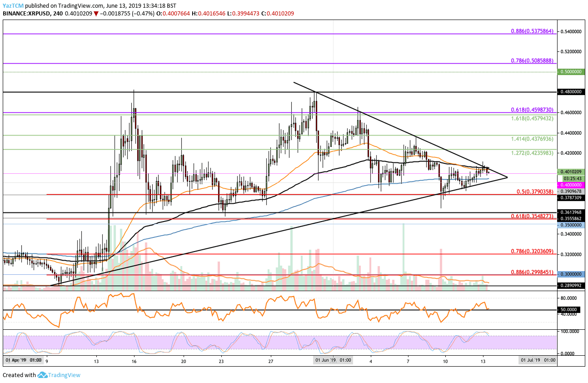Click the YazTCM author name in the header
Screen dimensions: 588x383
[14, 5]
